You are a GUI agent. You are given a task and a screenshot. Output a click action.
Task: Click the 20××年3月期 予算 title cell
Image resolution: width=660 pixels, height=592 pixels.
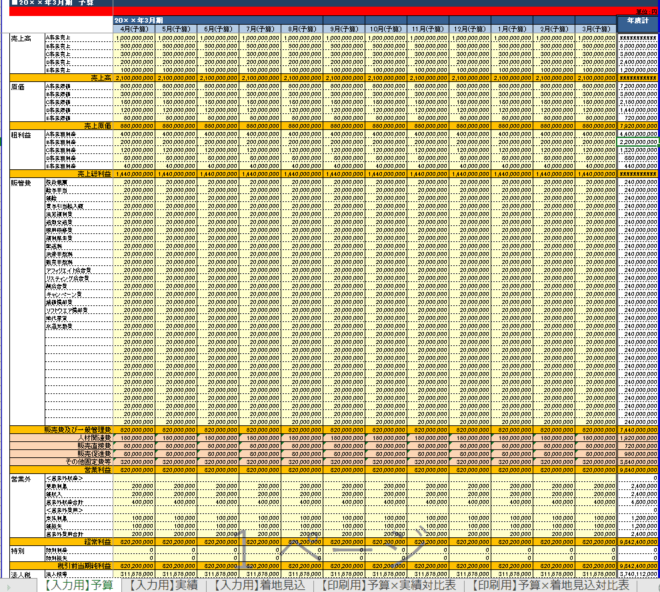50,4
